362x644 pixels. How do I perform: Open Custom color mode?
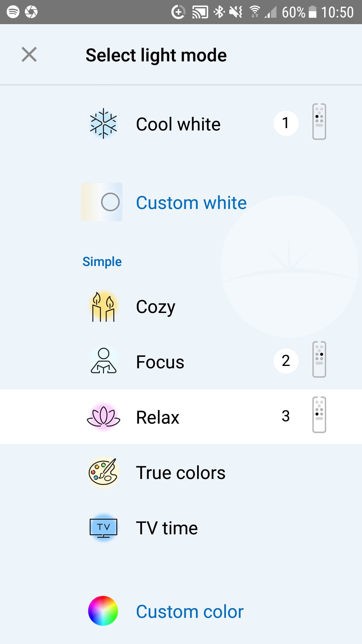189,611
